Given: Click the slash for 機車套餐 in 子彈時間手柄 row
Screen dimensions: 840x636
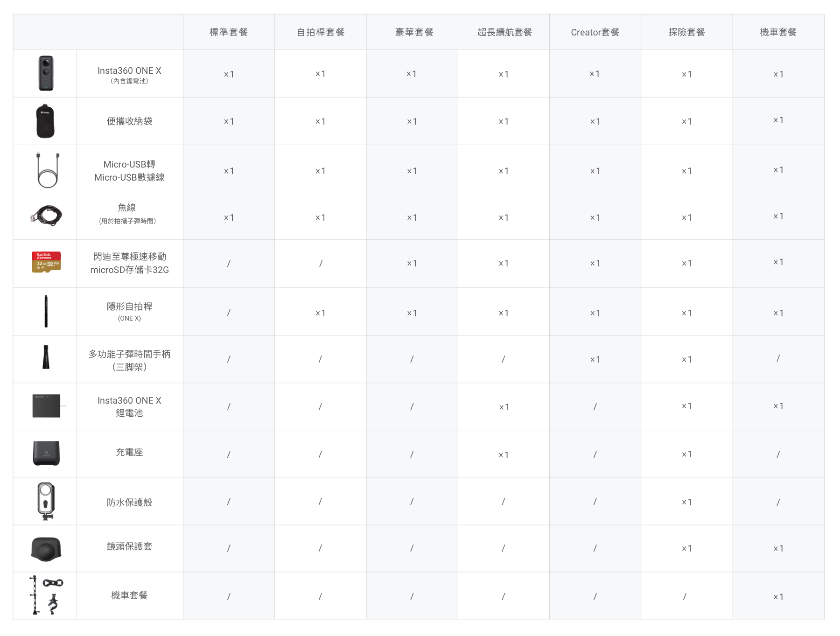Looking at the screenshot, I should (778, 358).
